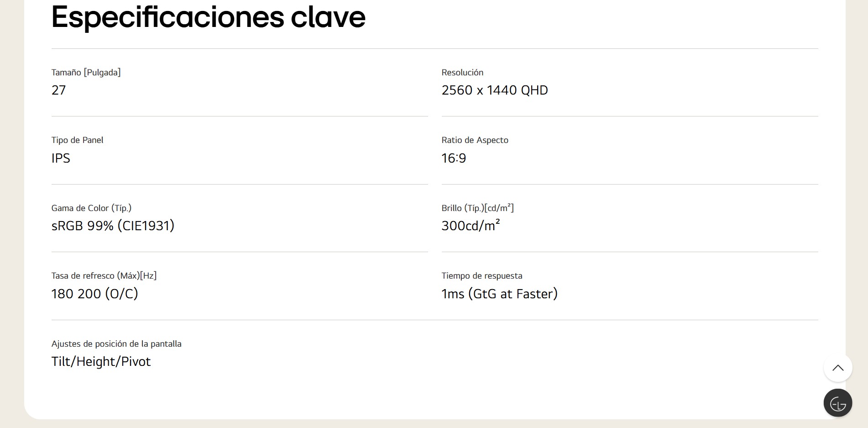Screen dimensions: 868x428
Task: Click the Especificaciones clave heading
Action: (x=208, y=17)
